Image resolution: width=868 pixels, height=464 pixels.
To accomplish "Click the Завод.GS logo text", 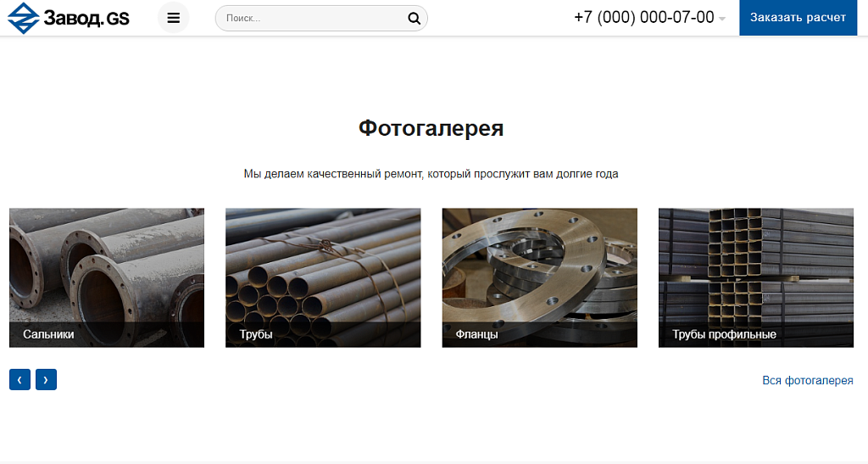I will (86, 18).
